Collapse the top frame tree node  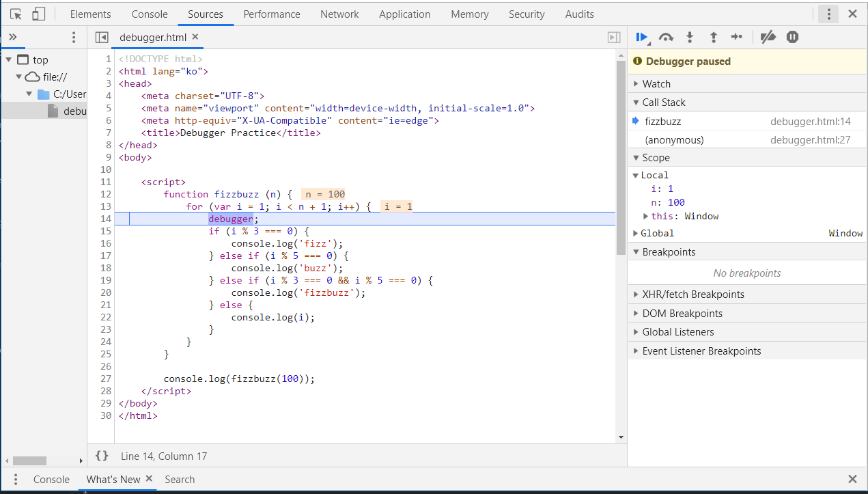(x=8, y=60)
